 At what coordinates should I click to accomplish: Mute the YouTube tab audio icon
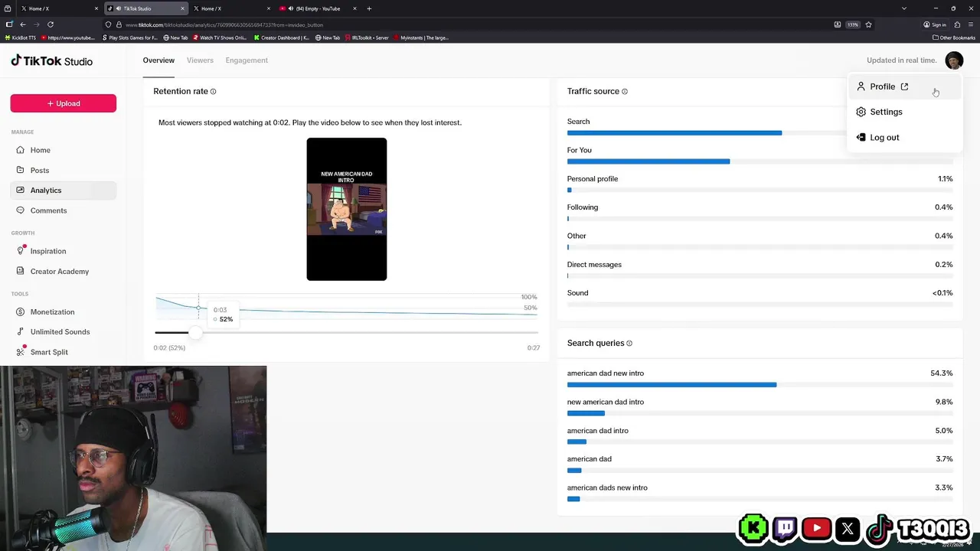[291, 8]
